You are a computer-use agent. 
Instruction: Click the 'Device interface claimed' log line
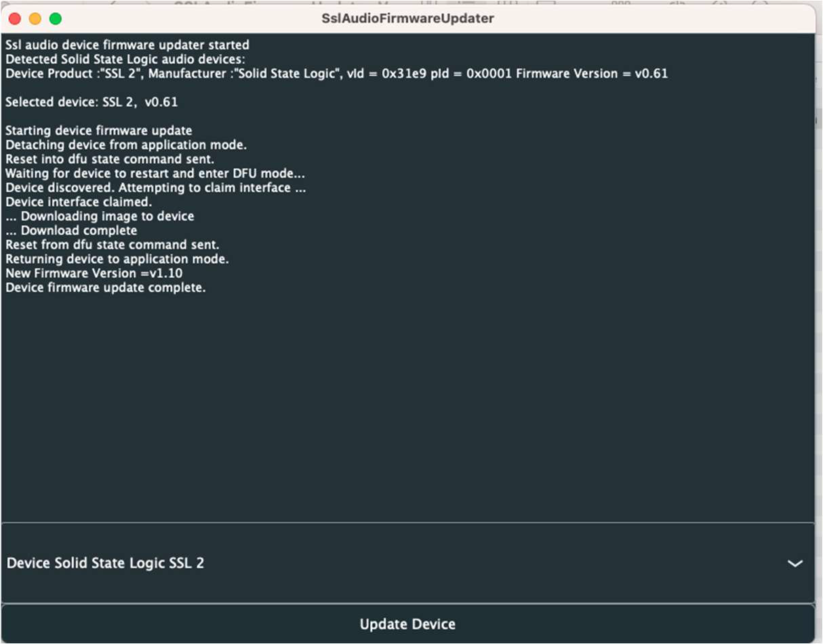[x=79, y=202]
